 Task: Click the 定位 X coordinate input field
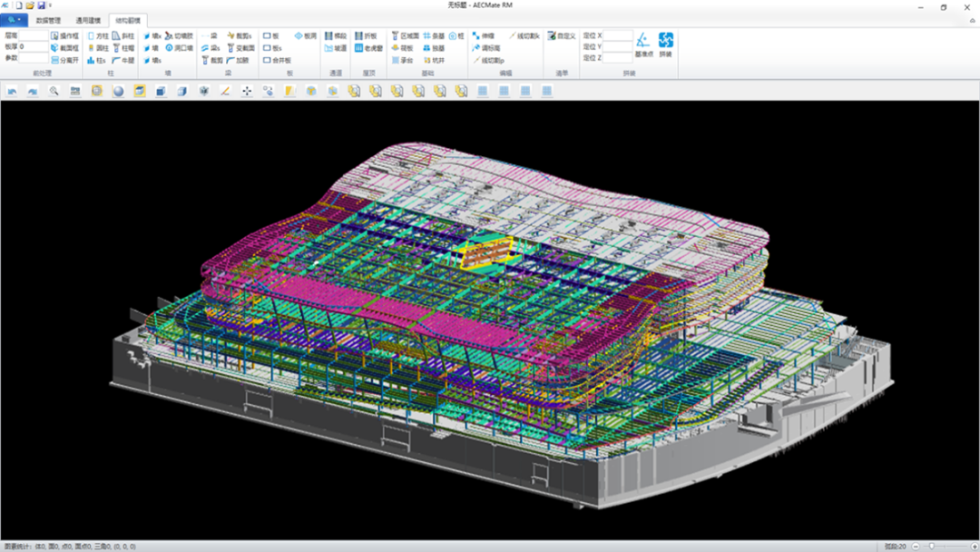tap(619, 35)
